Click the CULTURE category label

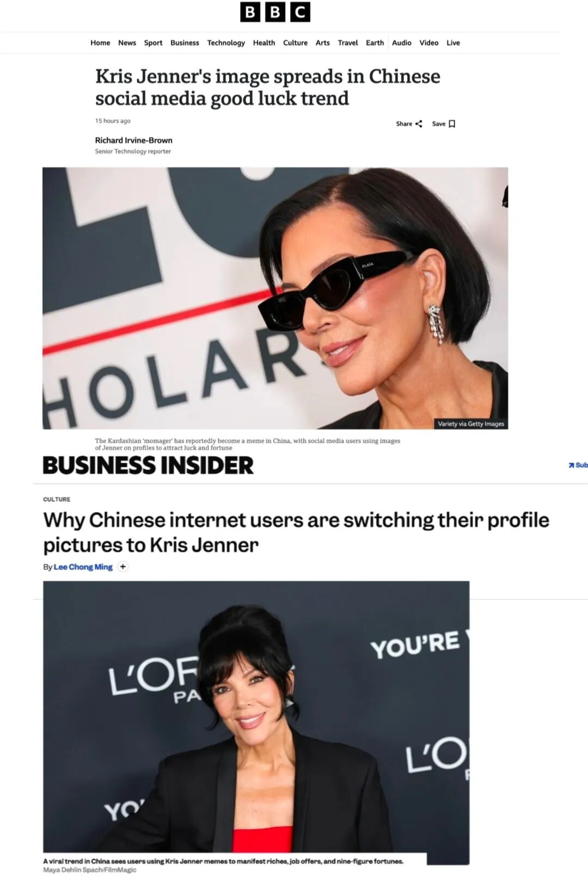coord(57,499)
